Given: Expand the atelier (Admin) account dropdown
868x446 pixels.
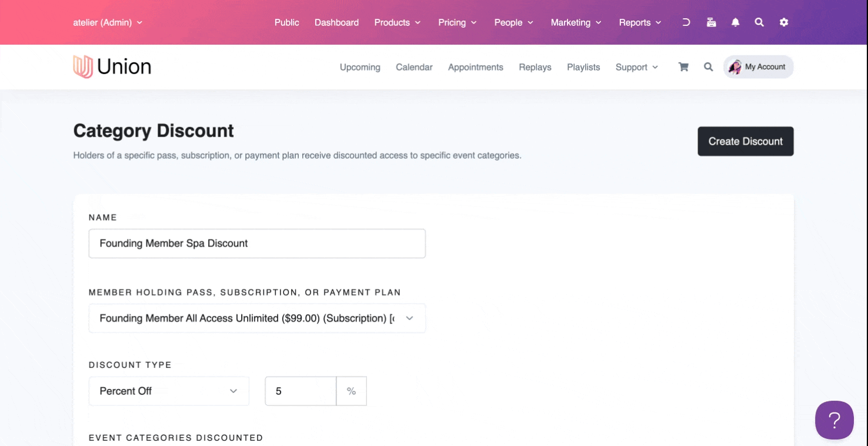Looking at the screenshot, I should [108, 22].
